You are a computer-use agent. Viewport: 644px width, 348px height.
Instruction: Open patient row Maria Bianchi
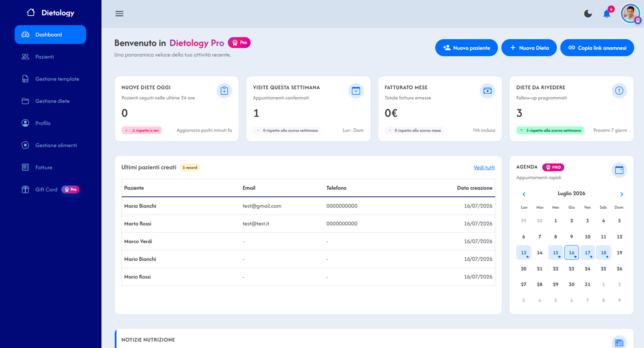[308, 206]
